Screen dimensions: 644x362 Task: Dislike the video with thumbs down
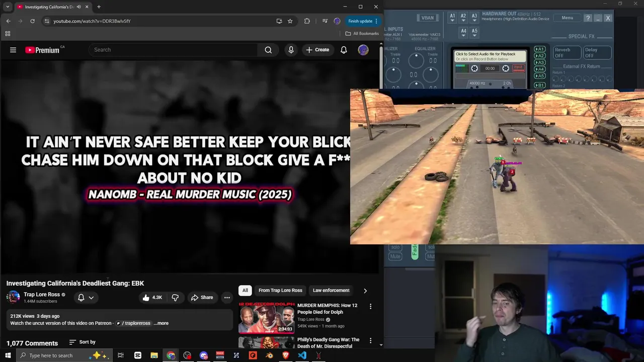[175, 298]
